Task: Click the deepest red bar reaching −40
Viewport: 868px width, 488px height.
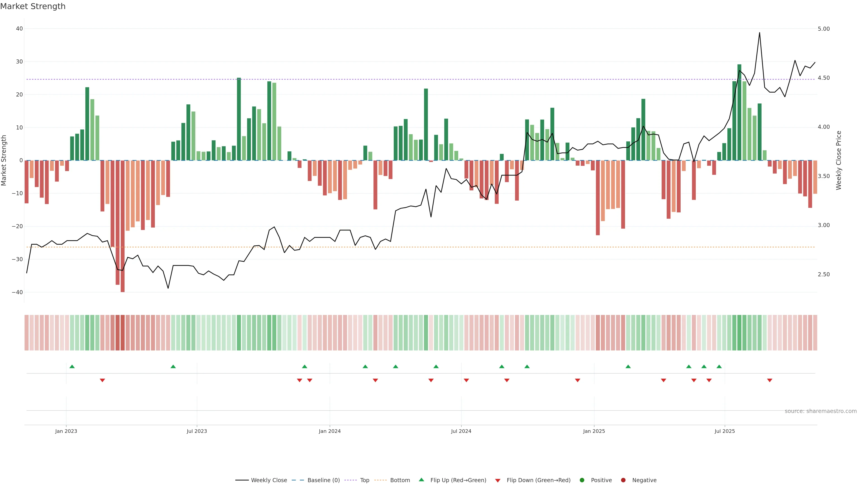Action: tap(123, 236)
